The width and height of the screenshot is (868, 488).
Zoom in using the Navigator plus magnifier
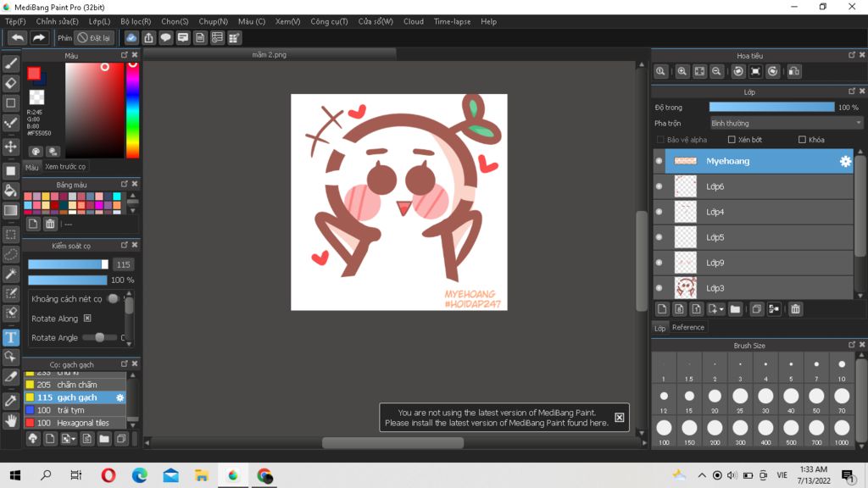pos(682,71)
